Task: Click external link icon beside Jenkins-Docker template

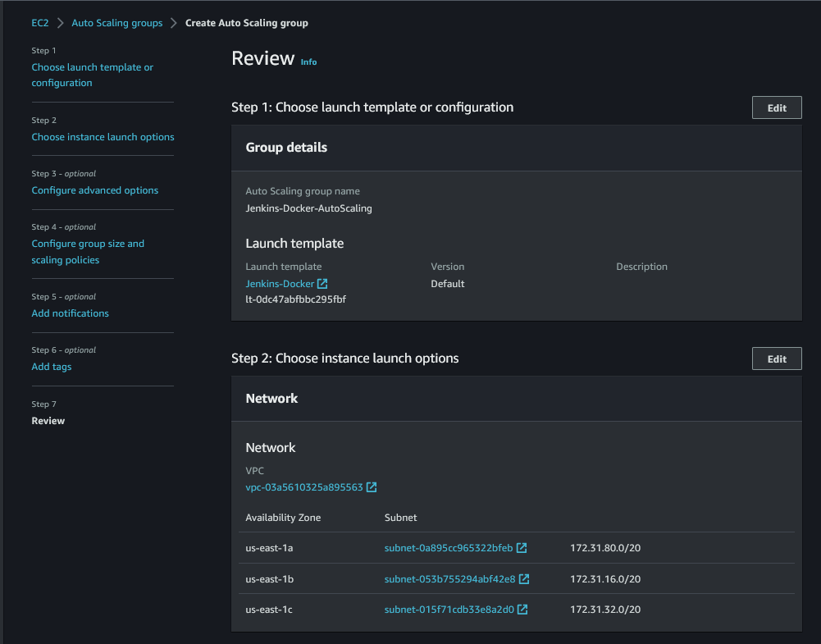Action: (322, 284)
